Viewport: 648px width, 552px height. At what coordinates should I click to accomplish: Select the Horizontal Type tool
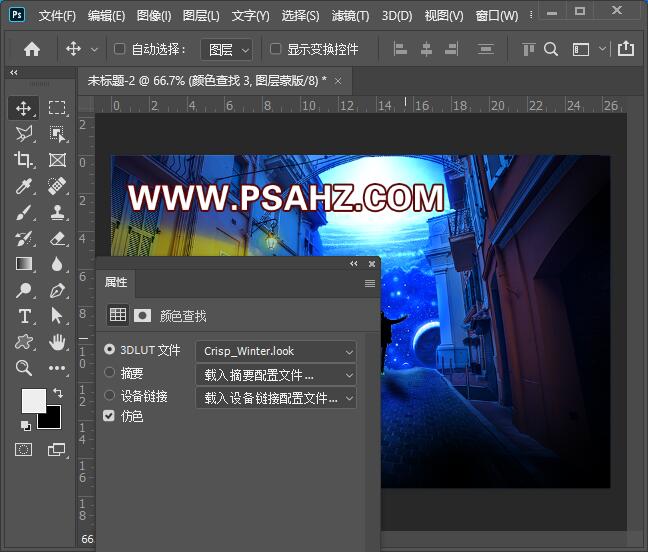tap(24, 316)
